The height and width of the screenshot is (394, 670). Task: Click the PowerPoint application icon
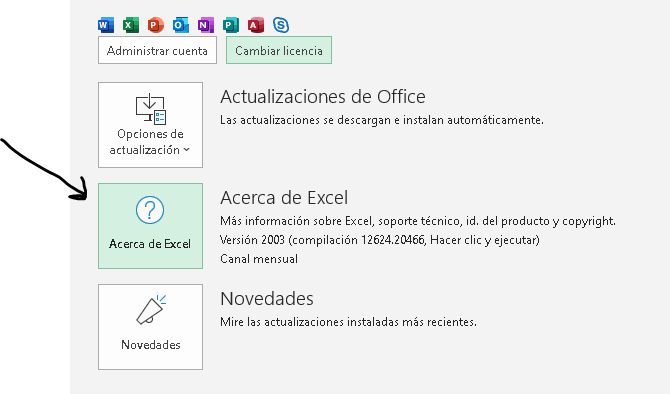156,25
